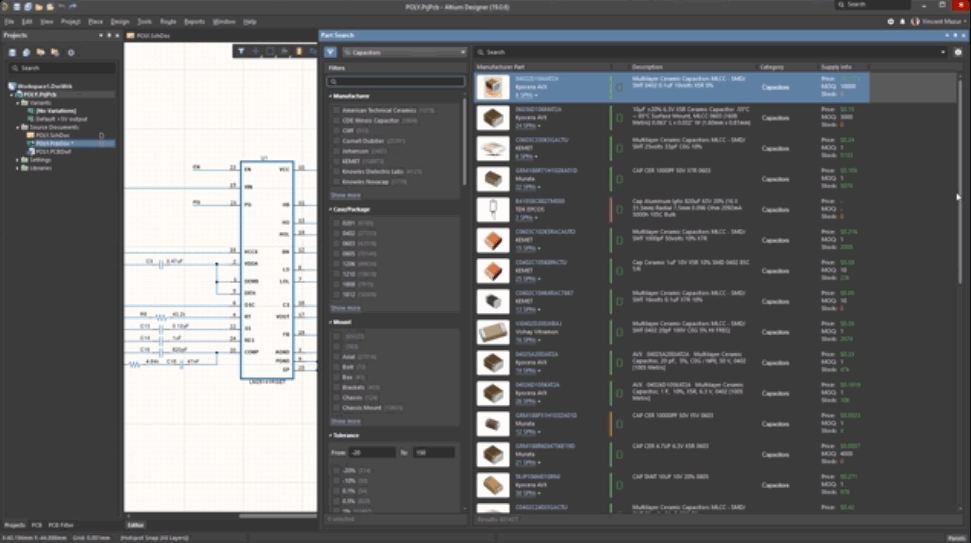
Task: Enable the 0402 case/package checkbox
Action: tap(337, 234)
